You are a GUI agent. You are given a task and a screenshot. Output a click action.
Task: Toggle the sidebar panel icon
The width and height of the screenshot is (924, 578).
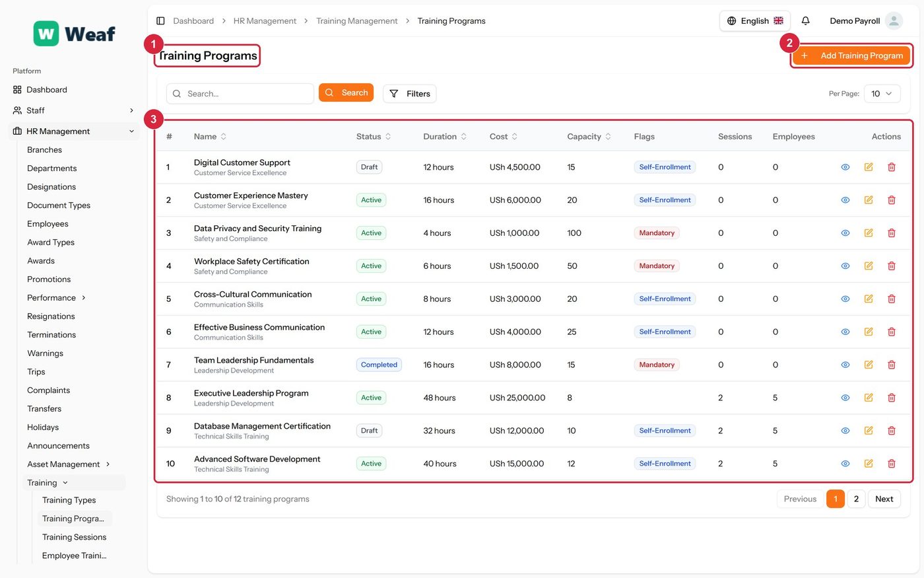tap(160, 21)
